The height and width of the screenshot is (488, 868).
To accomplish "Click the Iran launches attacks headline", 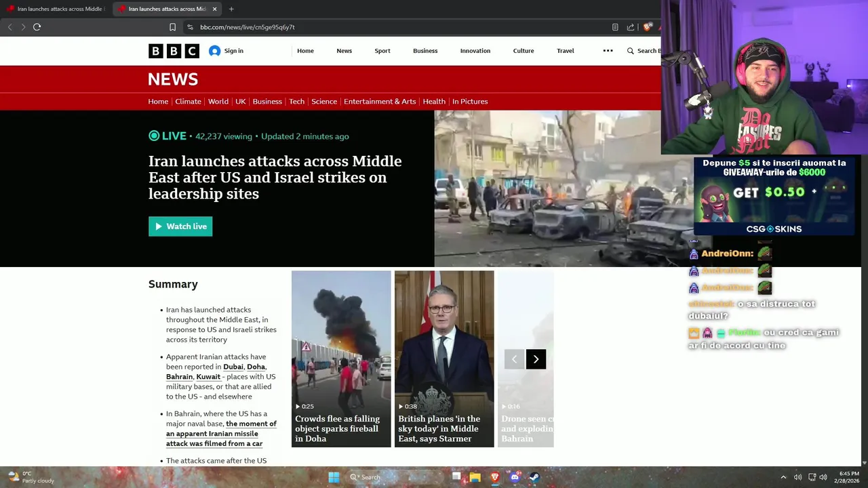I will [x=275, y=178].
